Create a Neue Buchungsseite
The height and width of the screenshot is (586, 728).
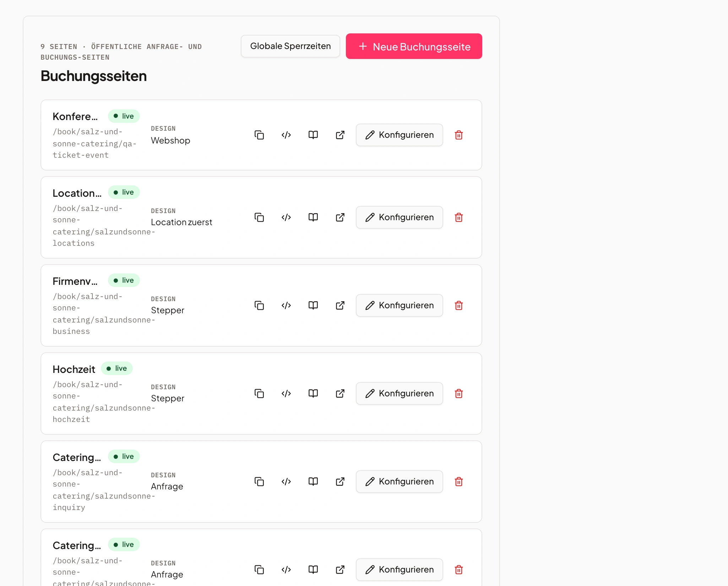point(414,46)
